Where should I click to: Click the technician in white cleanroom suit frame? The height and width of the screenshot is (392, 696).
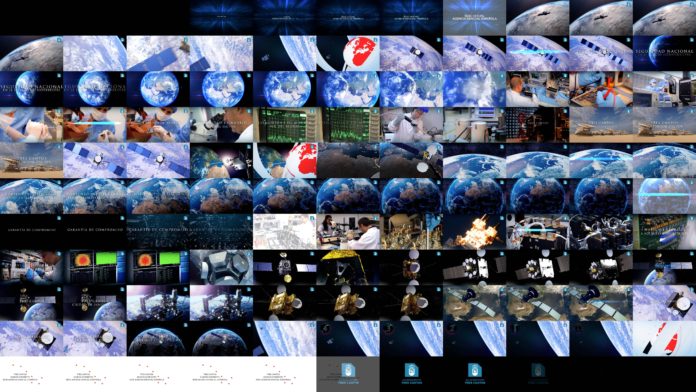click(x=411, y=125)
